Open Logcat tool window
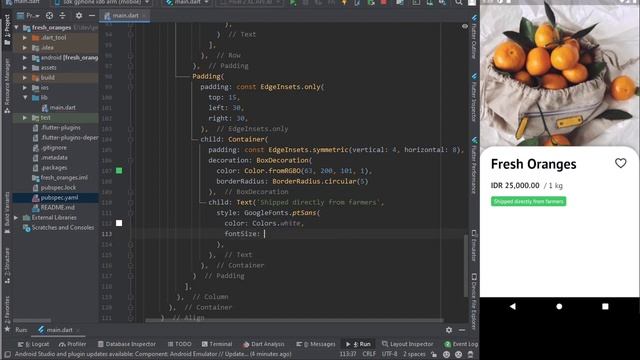The width and height of the screenshot is (640, 360). pos(33,344)
